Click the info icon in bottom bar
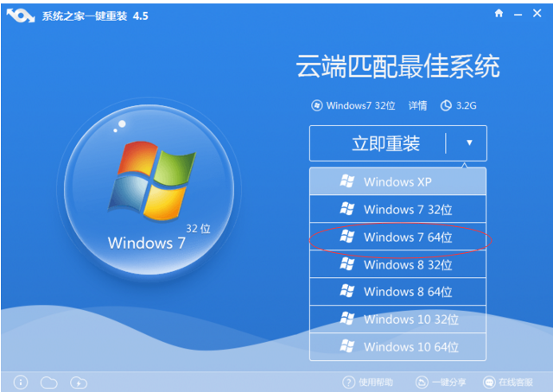Viewport: 553px width, 392px height. [22, 381]
